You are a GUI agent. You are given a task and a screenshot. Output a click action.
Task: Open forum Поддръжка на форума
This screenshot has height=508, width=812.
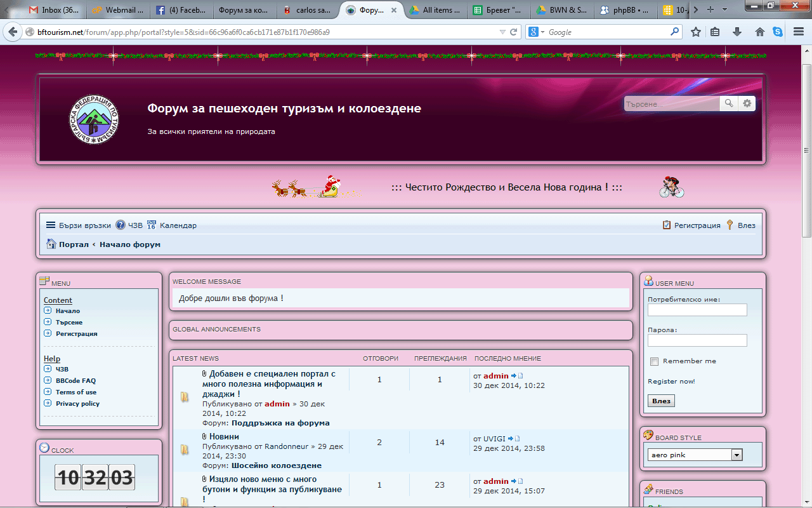coord(280,423)
